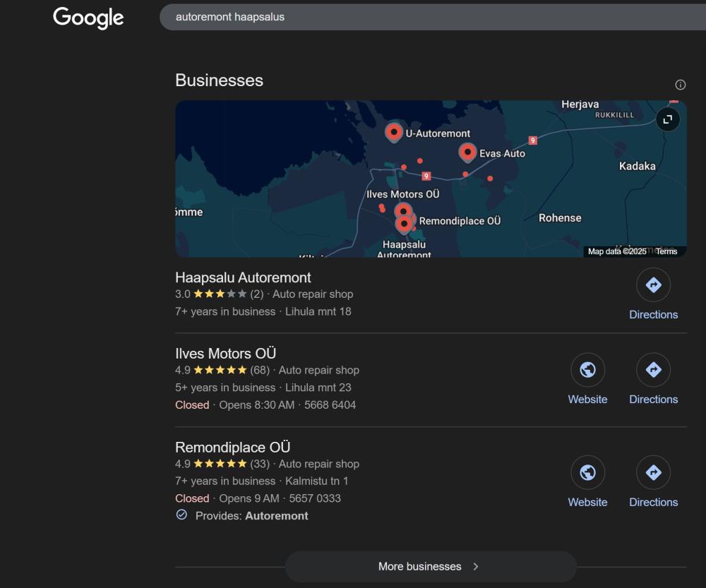Click the Google logo
Image resolution: width=706 pixels, height=588 pixels.
[x=88, y=17]
